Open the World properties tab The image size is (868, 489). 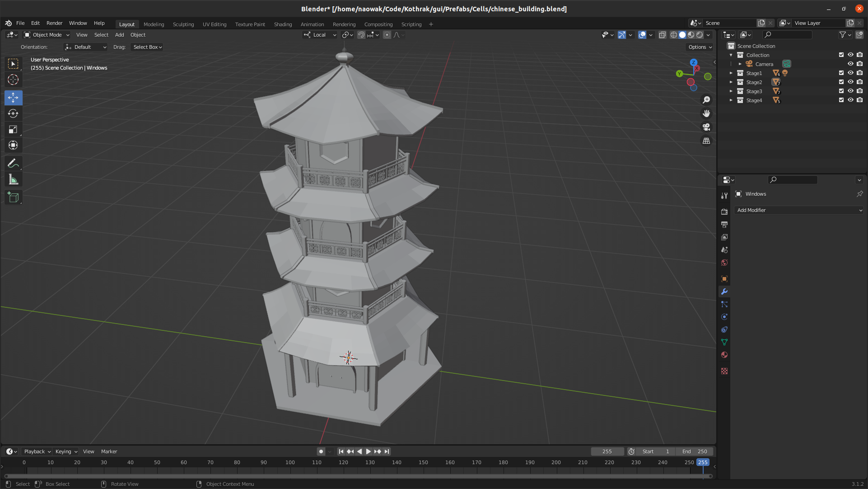click(x=724, y=263)
